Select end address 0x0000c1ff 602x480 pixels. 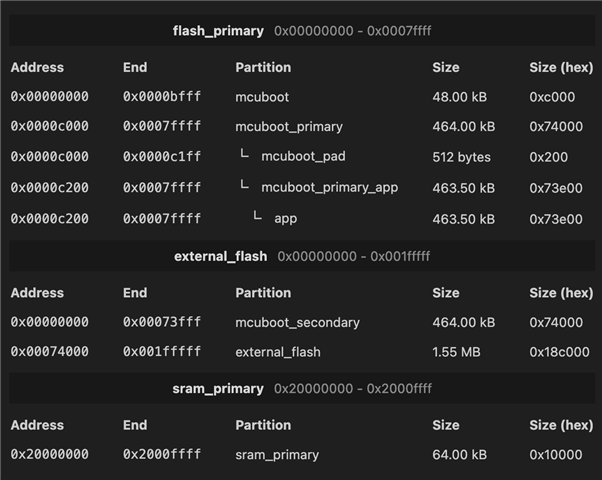pyautogui.click(x=162, y=157)
